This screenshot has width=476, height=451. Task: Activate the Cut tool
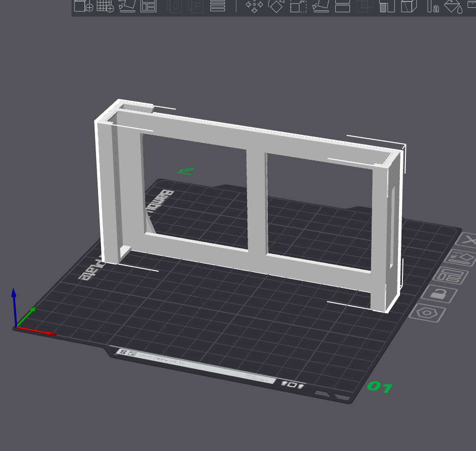coord(343,6)
